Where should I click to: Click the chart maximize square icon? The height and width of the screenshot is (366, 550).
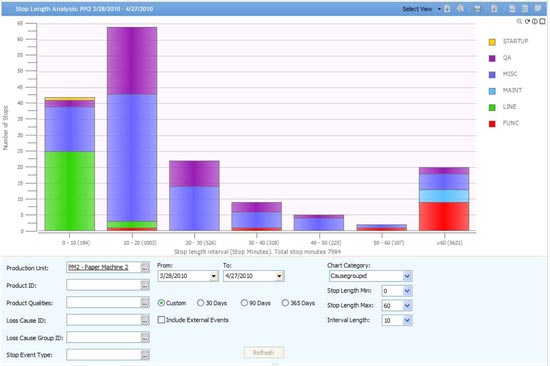(x=542, y=22)
